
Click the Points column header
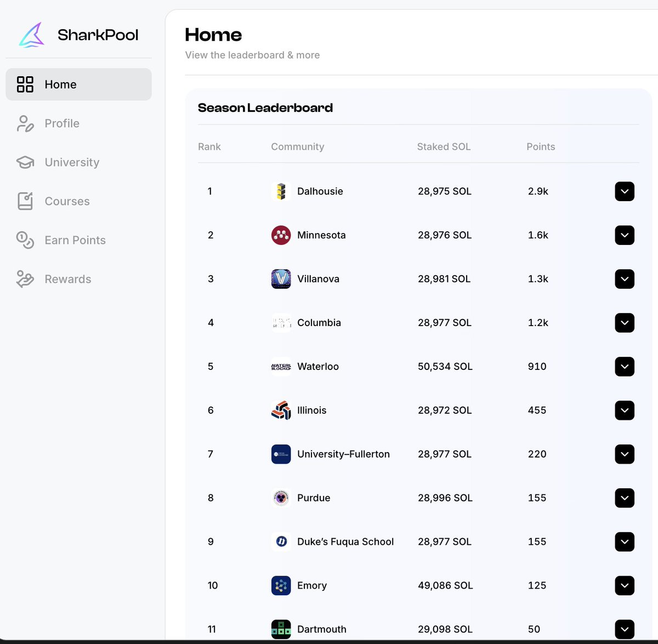[x=541, y=147]
